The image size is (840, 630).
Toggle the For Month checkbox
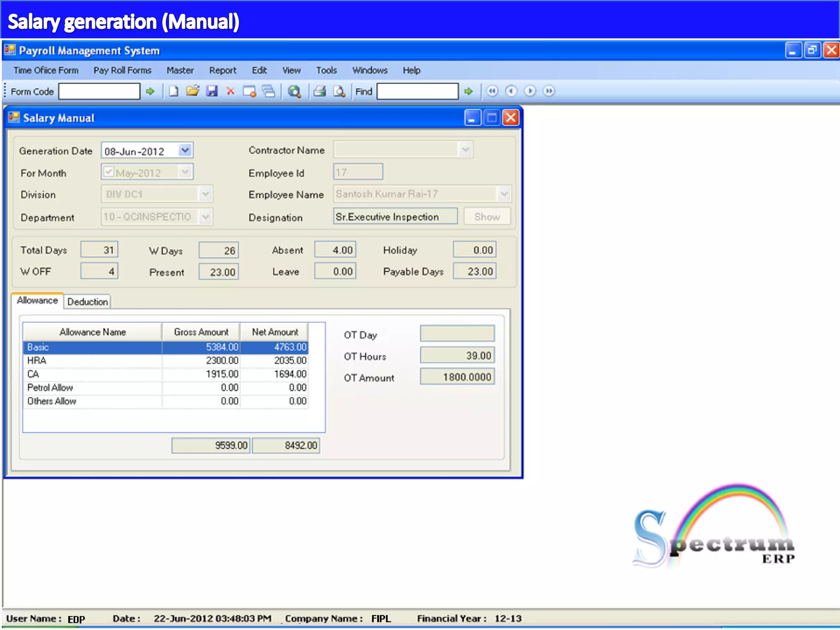click(x=109, y=172)
